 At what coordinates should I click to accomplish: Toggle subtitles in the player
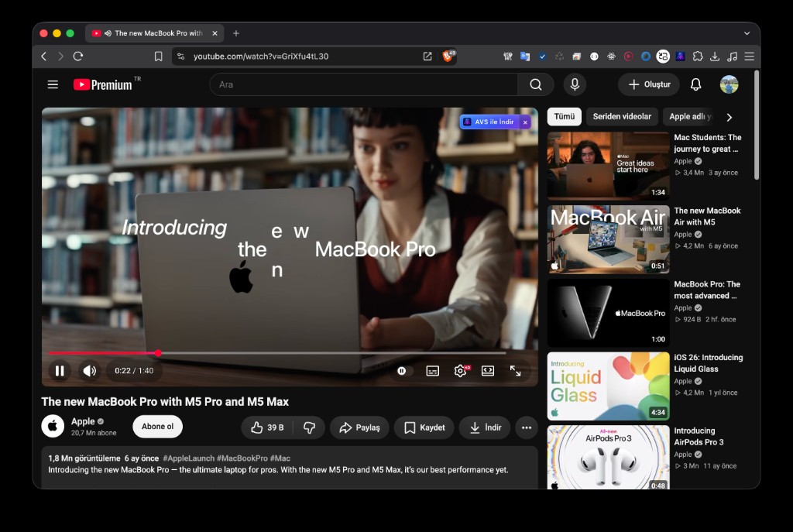coord(433,371)
